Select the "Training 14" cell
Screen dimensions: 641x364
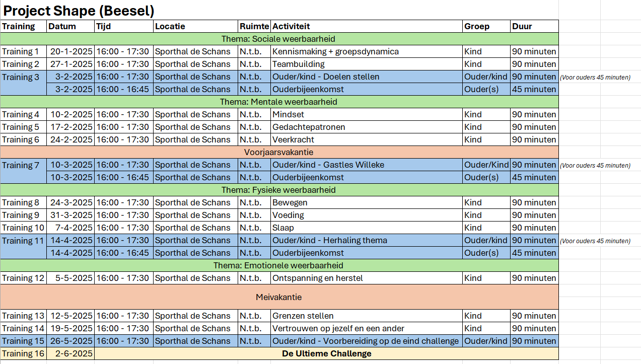pos(24,328)
